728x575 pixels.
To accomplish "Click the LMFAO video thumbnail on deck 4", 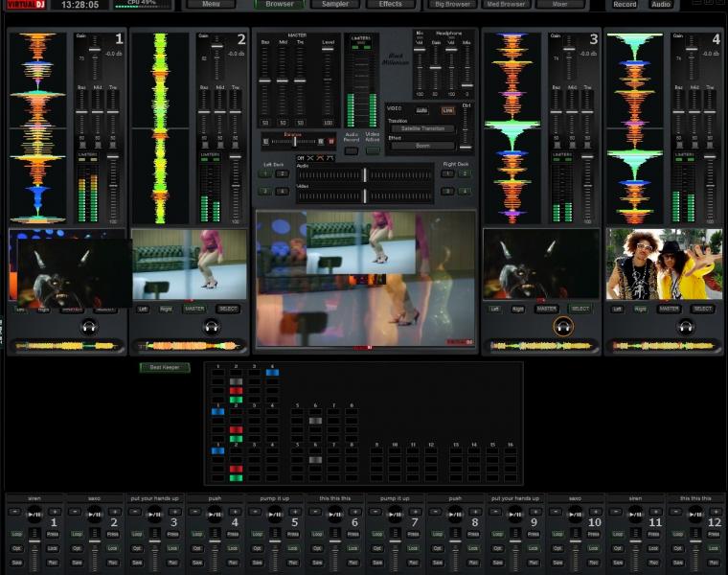I will [664, 264].
